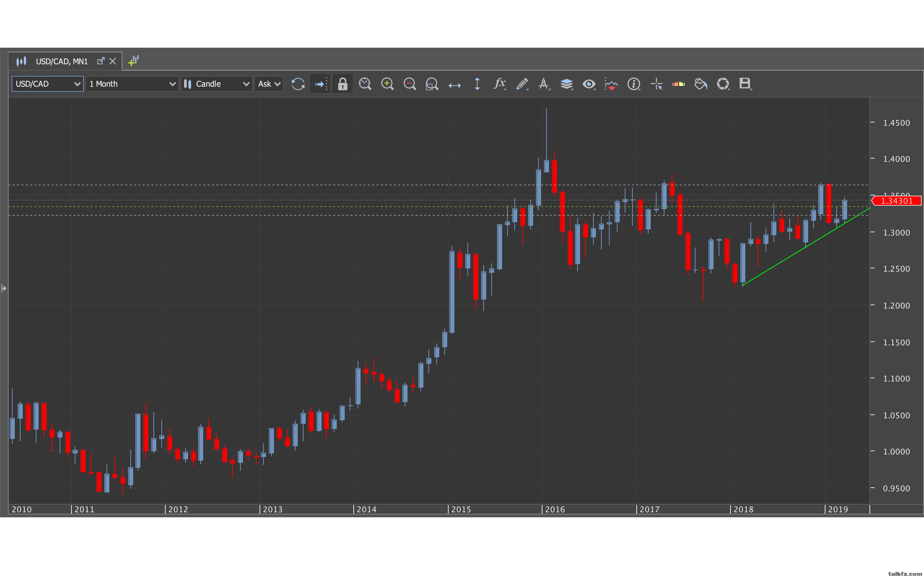The width and height of the screenshot is (924, 578).
Task: Select the crosshair cursor tool
Action: point(656,84)
